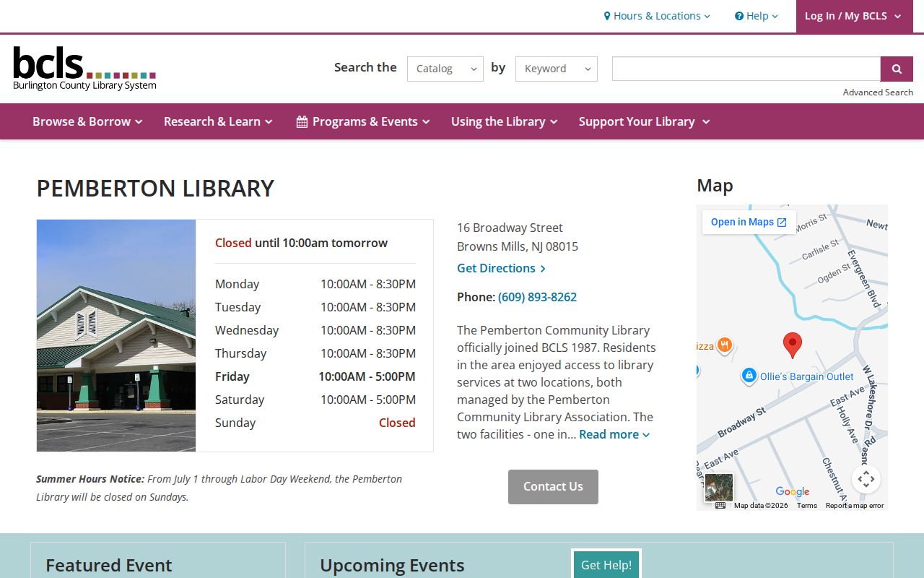Expand Hours & Locations menu

tap(657, 16)
